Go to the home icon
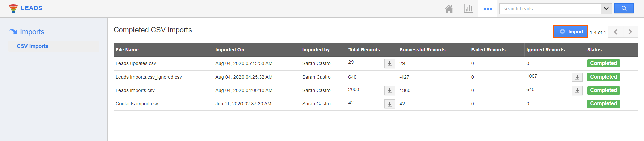The height and width of the screenshot is (141, 644). click(x=449, y=9)
